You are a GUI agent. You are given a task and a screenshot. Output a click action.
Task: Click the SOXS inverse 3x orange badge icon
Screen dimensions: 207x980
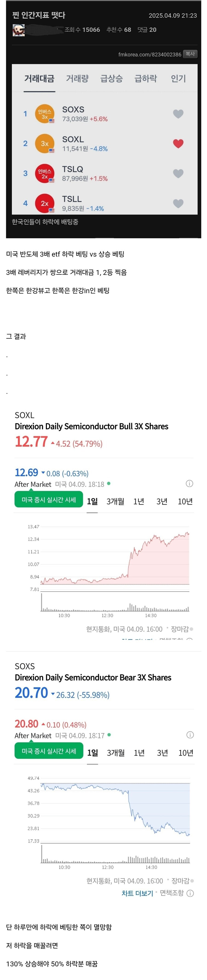[45, 114]
